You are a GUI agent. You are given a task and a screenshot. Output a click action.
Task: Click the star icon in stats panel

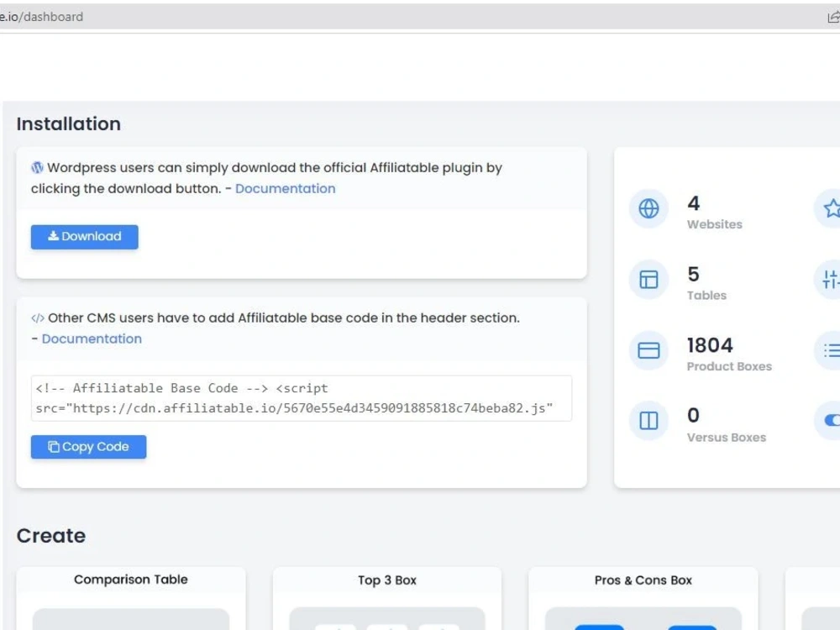pyautogui.click(x=831, y=208)
